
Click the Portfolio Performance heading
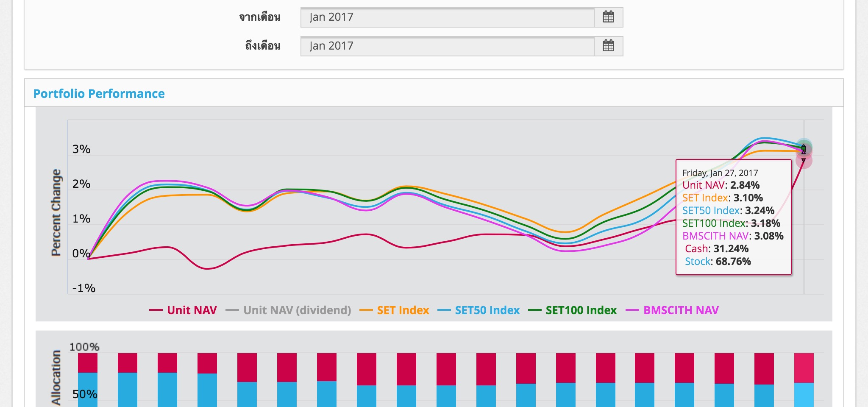[x=99, y=94]
